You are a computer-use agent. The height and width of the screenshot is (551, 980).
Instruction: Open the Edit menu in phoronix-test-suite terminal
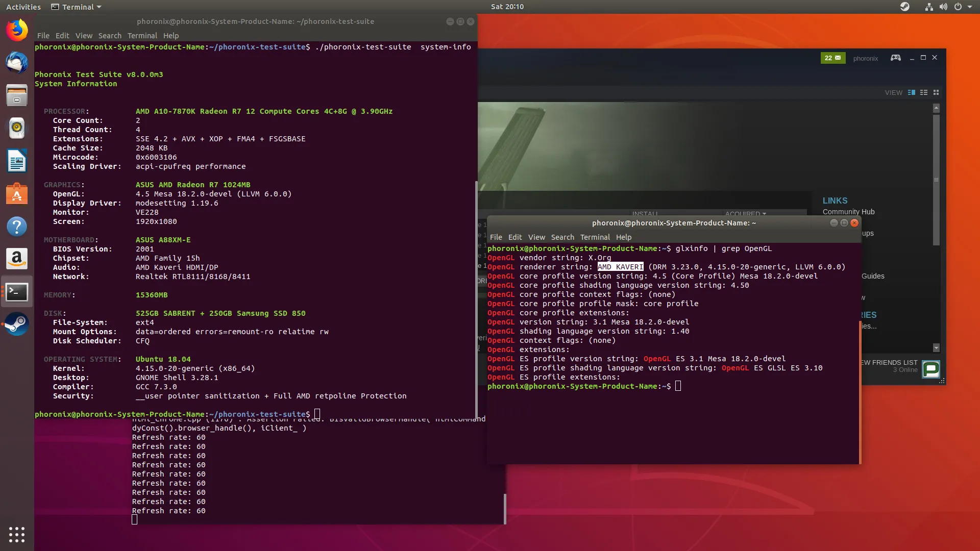tap(62, 36)
